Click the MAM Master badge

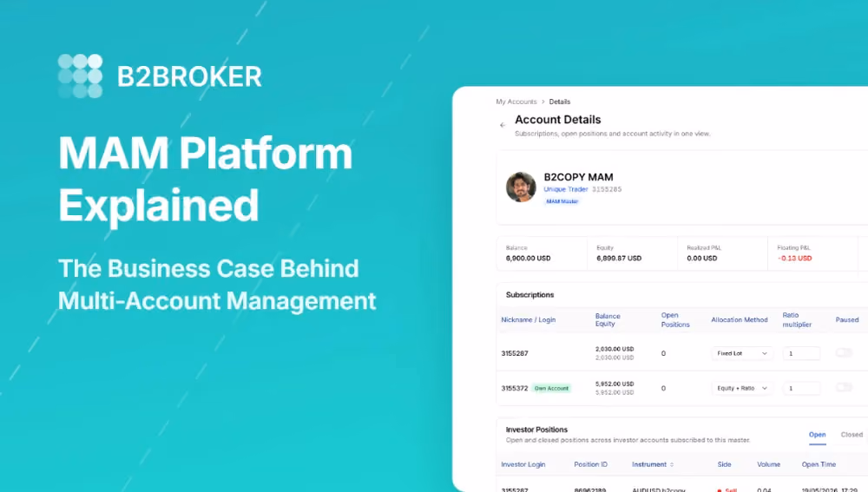(562, 201)
